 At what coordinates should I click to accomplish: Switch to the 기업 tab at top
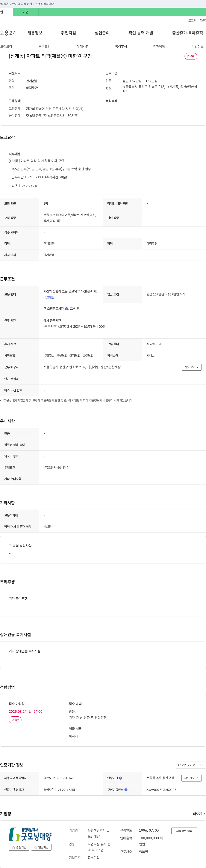[x=26, y=12]
